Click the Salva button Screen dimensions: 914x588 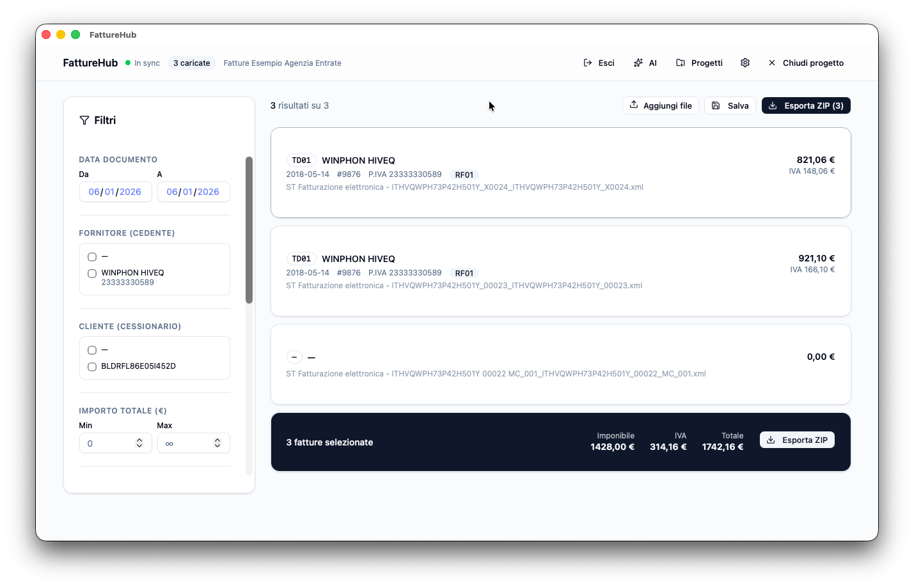point(730,105)
